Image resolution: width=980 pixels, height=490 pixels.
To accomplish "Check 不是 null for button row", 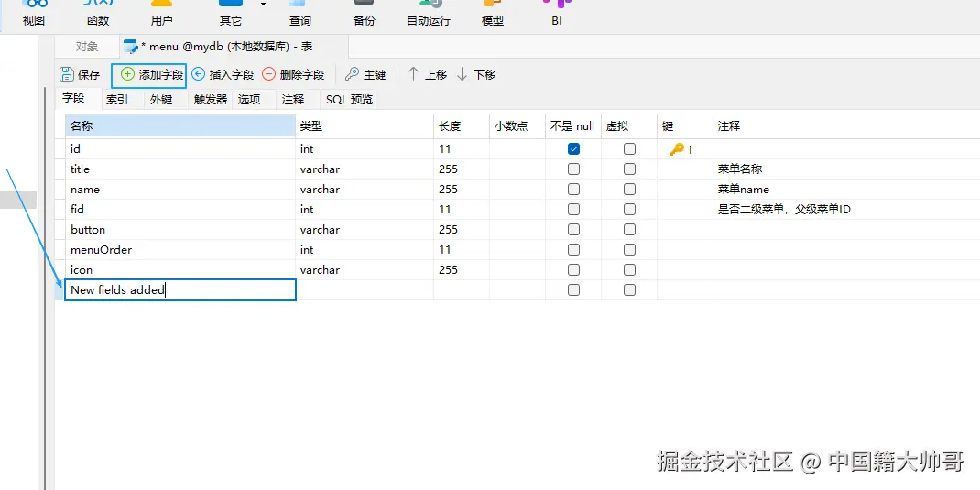I will [x=573, y=230].
